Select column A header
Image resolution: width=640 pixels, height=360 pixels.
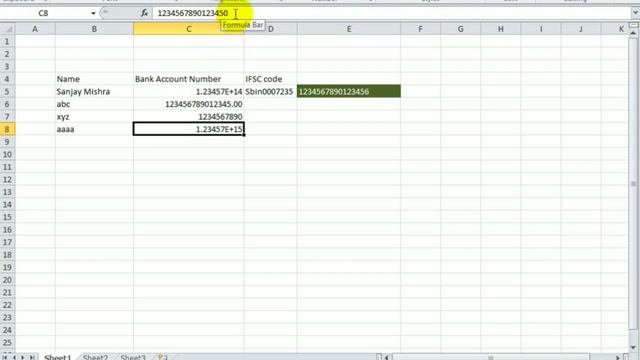click(35, 29)
